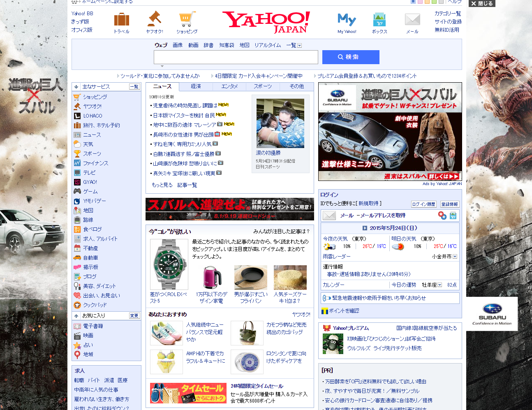Click the LOHACO sidebar icon

(77, 116)
